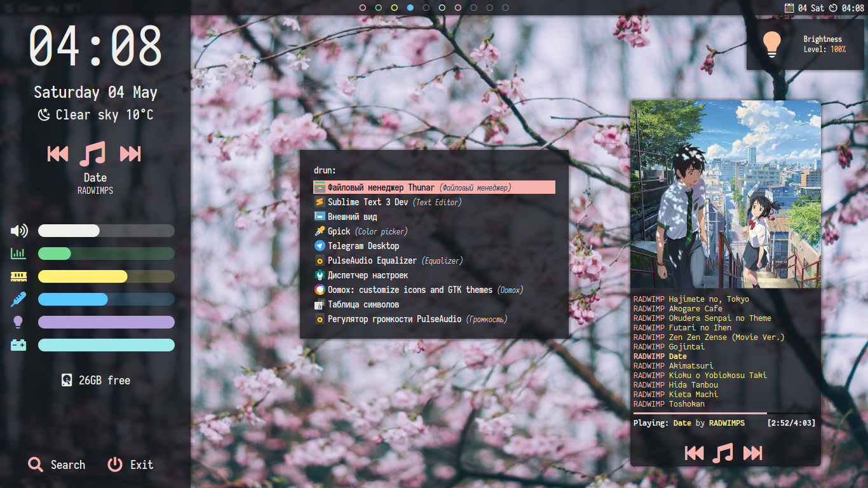Image resolution: width=868 pixels, height=488 pixels.
Task: Click the moon weather icon beside Clear sky
Action: pyautogui.click(x=43, y=115)
